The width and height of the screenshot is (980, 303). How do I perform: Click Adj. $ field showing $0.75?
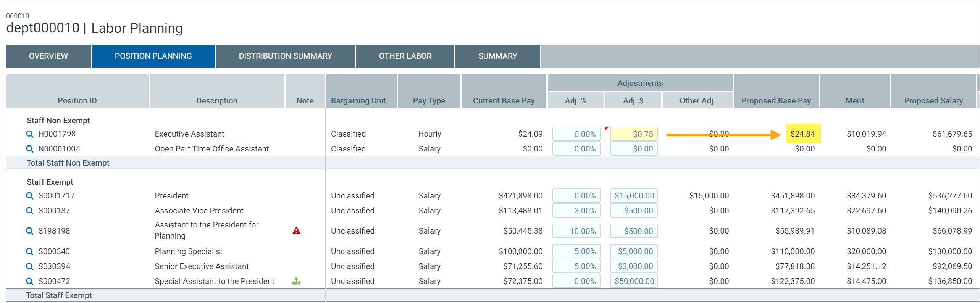coord(634,134)
